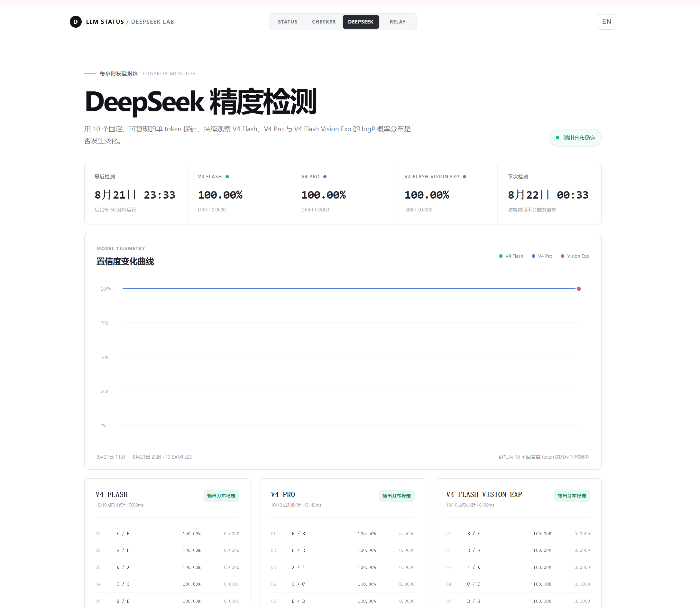This screenshot has height=607, width=700.
Task: Click the LOGPROB MONITOR label
Action: click(x=169, y=73)
